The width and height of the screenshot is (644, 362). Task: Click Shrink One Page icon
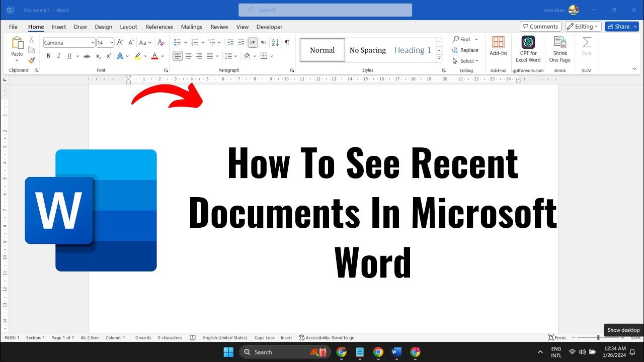coord(560,49)
